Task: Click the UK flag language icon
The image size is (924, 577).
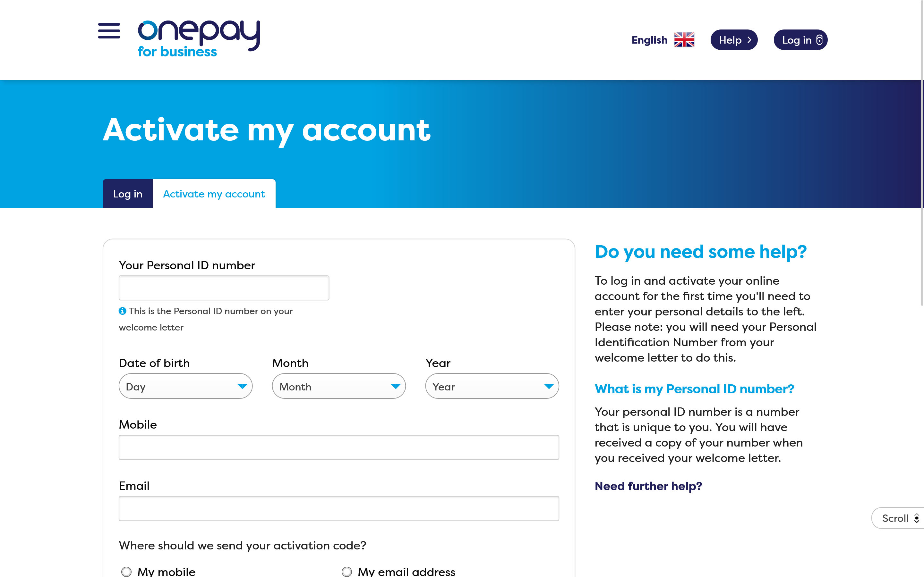Action: (684, 40)
